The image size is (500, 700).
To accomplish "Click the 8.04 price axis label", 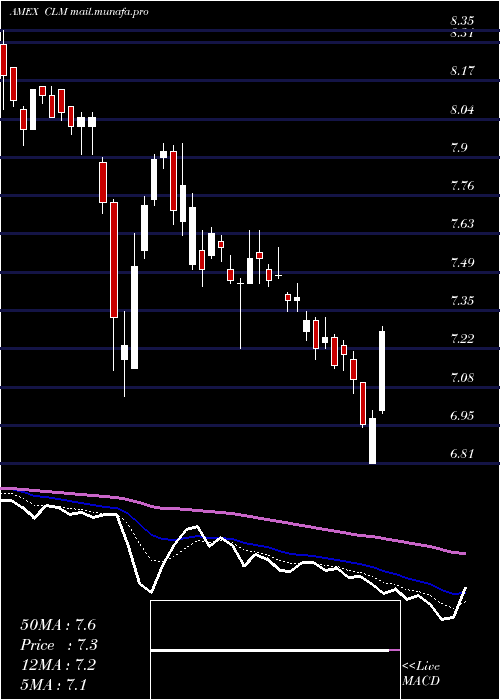I will 462,109.
